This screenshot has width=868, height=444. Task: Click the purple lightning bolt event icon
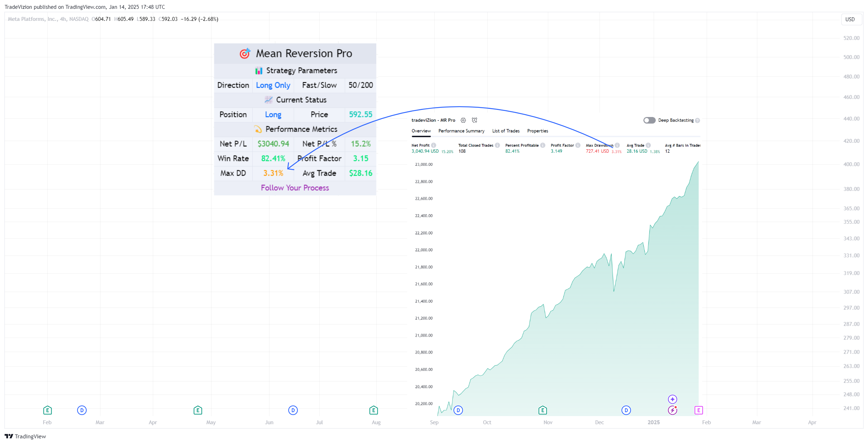tap(672, 410)
